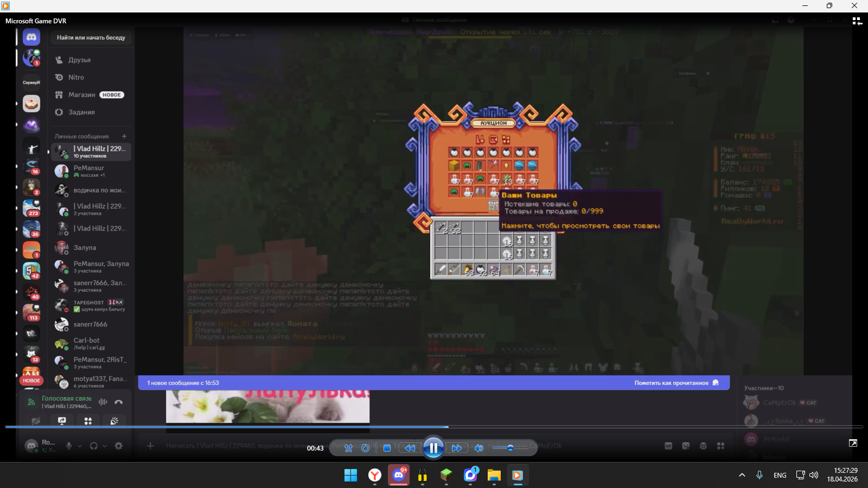868x488 pixels.
Task: Open File Explorer from the taskbar
Action: (494, 476)
